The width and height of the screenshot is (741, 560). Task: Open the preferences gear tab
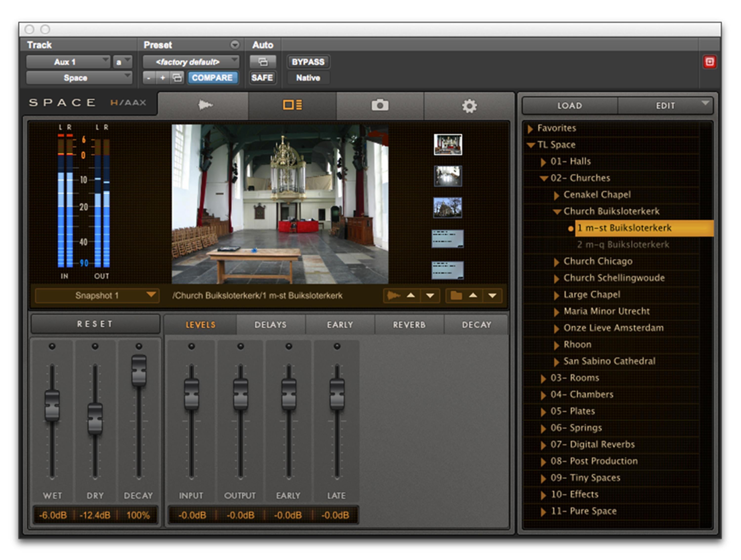click(469, 106)
